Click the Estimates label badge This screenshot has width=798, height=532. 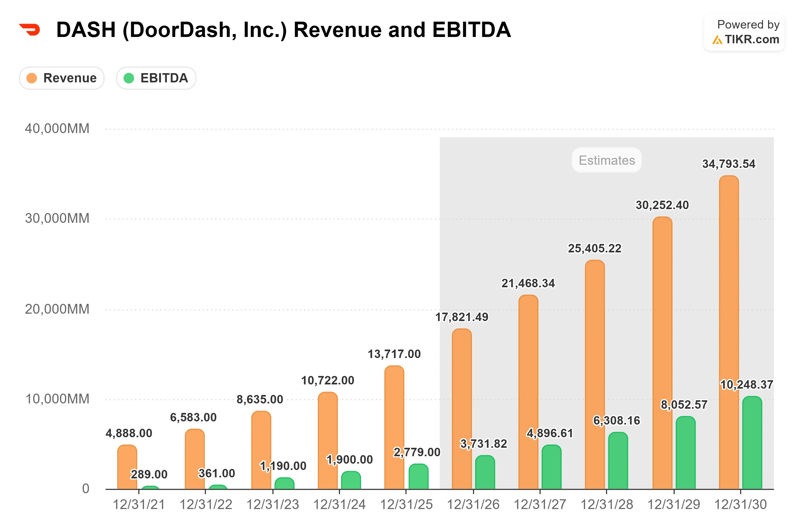pyautogui.click(x=606, y=160)
